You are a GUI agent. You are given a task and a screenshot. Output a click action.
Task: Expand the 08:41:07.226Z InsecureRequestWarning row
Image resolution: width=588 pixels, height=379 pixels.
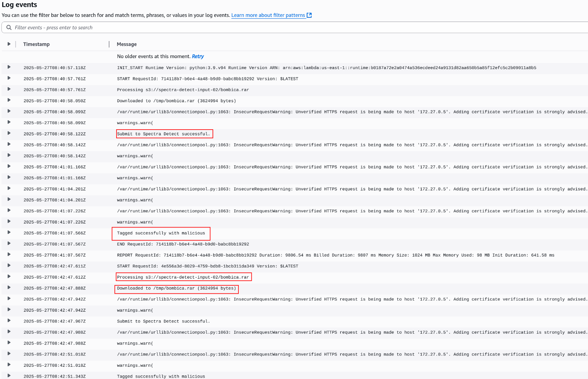coord(9,210)
